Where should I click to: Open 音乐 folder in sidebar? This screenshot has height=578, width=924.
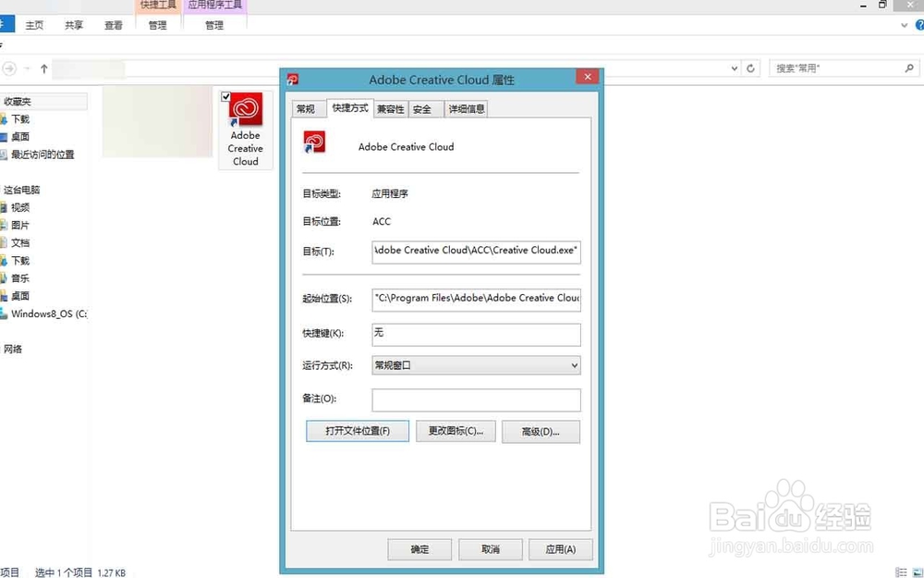click(20, 278)
